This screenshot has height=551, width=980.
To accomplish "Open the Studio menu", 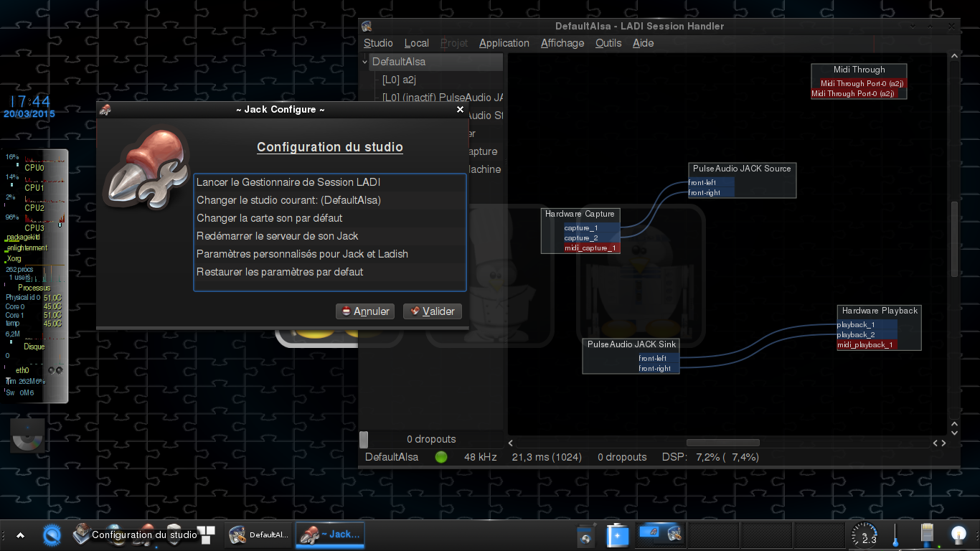I will [x=378, y=43].
